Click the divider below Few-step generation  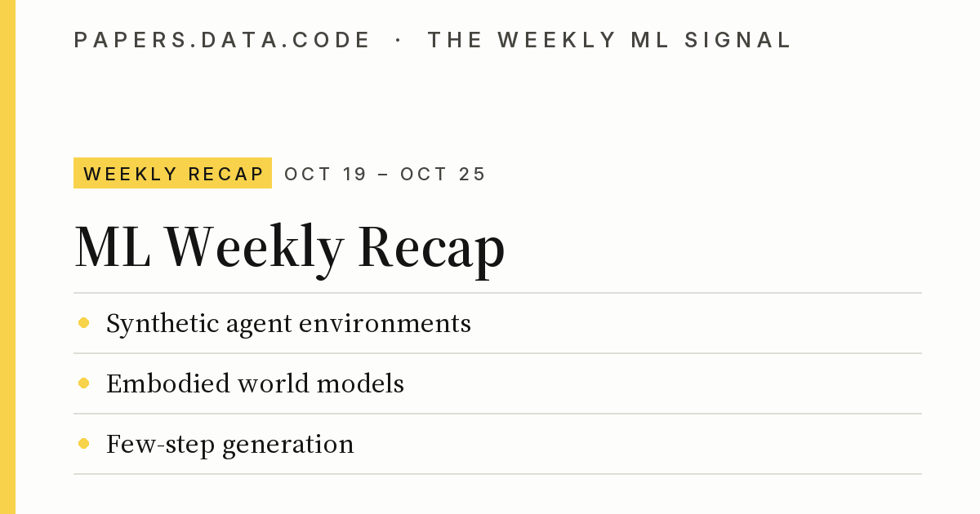coord(497,474)
